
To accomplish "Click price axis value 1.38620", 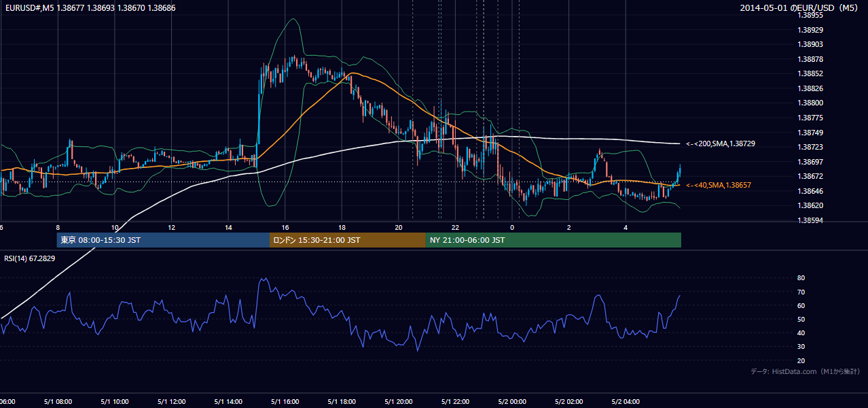I will pyautogui.click(x=810, y=205).
